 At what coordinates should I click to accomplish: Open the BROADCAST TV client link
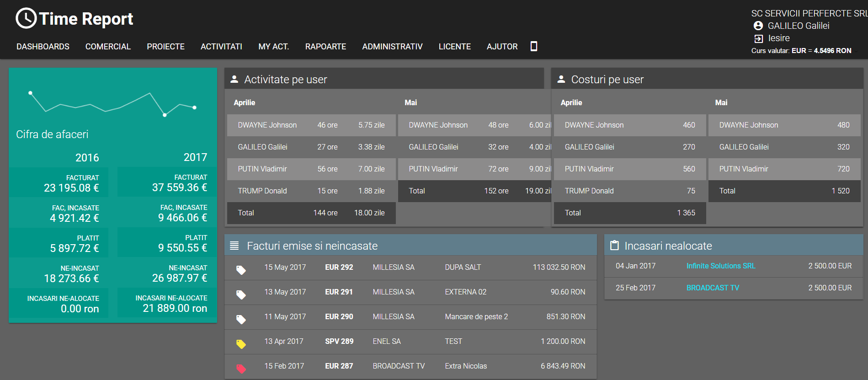pyautogui.click(x=713, y=288)
